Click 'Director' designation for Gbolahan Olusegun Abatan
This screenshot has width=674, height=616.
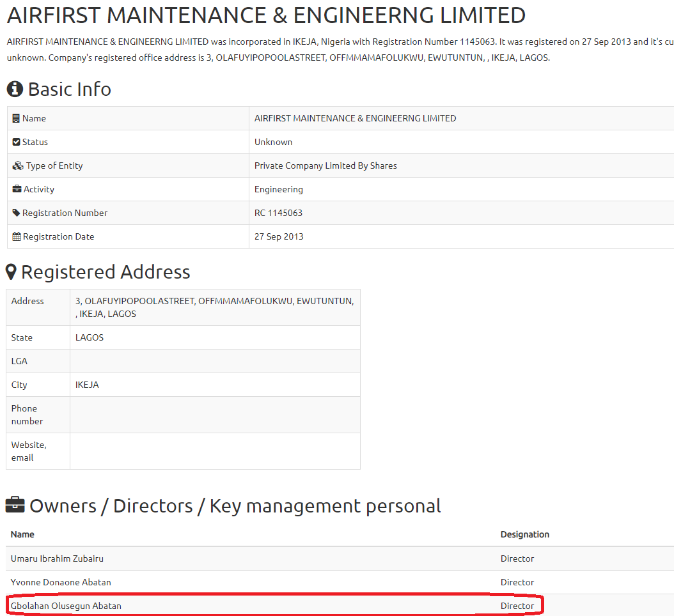pyautogui.click(x=517, y=606)
